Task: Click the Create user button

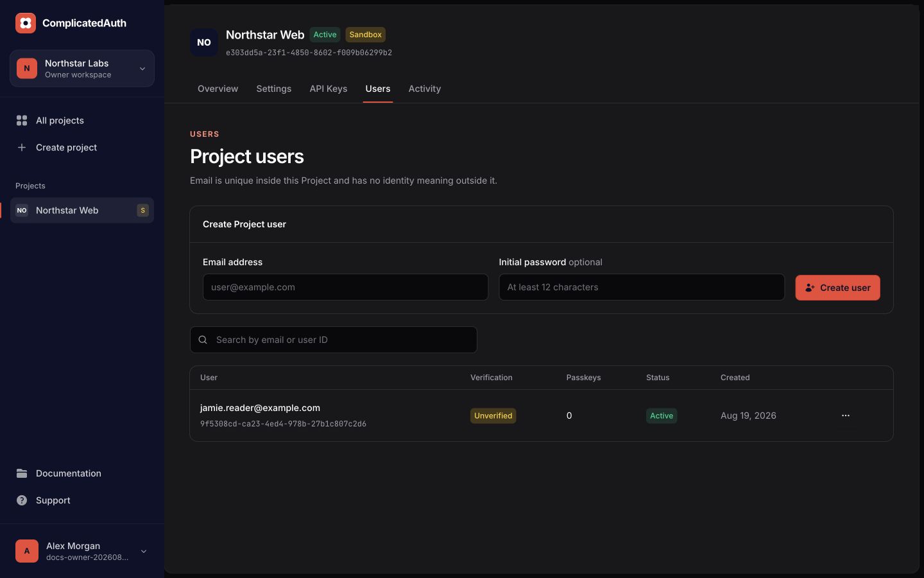Action: (837, 288)
